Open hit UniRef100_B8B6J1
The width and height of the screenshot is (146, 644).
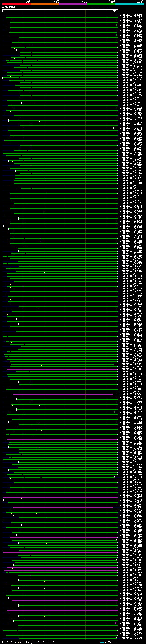[x=131, y=339]
